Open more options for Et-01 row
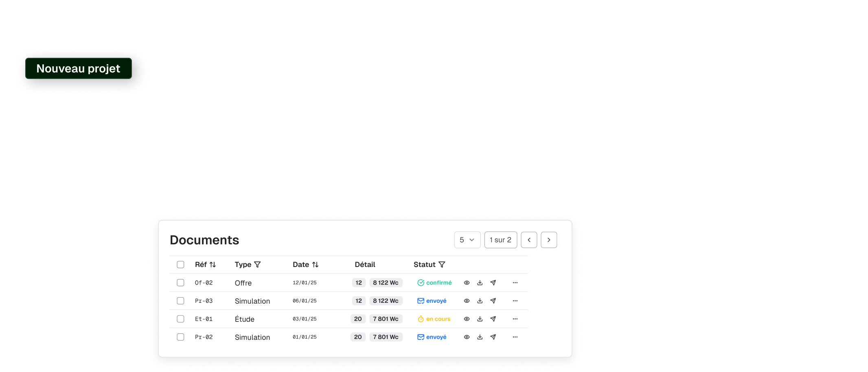Viewport: 868px width, 372px height. 515,319
